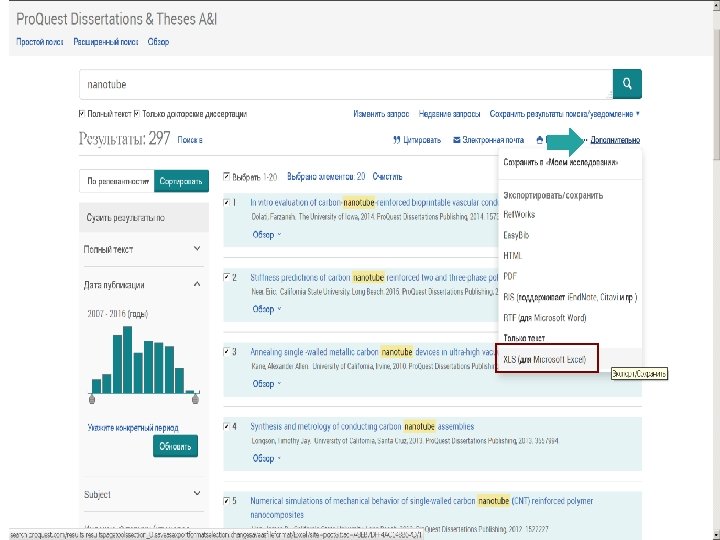Expand the overview dropdown under result 3
720x540 pixels.
(267, 384)
